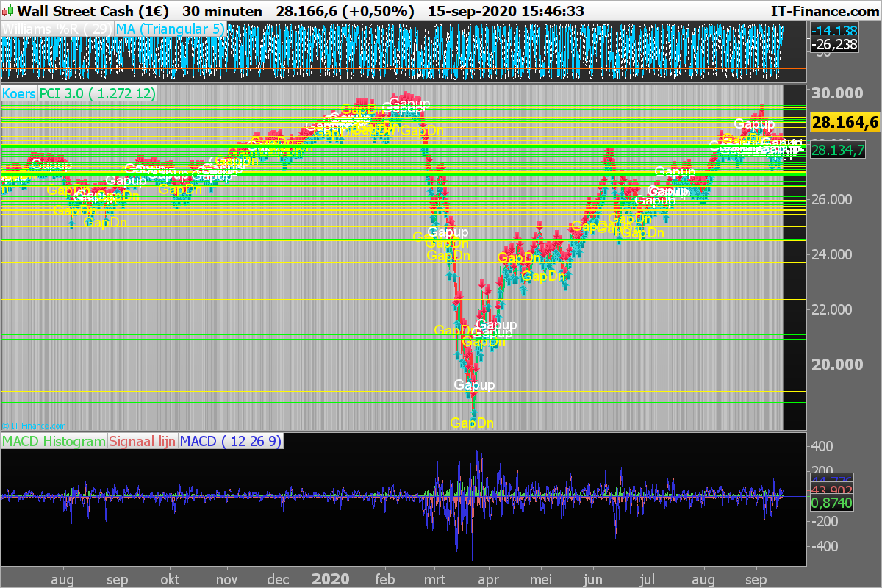Viewport: 882px width, 588px height.
Task: Click the Wall Street Cash (1€) title
Action: [x=93, y=11]
